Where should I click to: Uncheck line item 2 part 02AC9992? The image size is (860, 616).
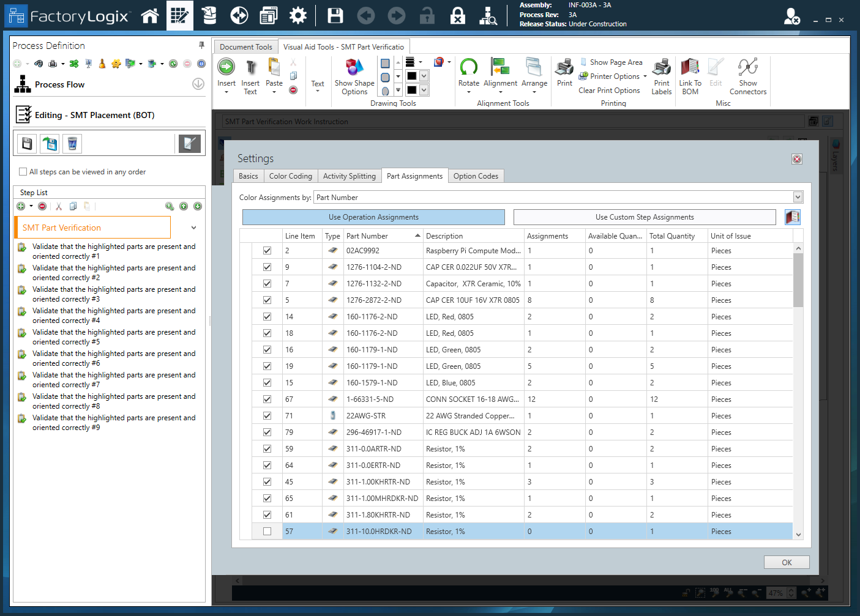[x=267, y=250]
